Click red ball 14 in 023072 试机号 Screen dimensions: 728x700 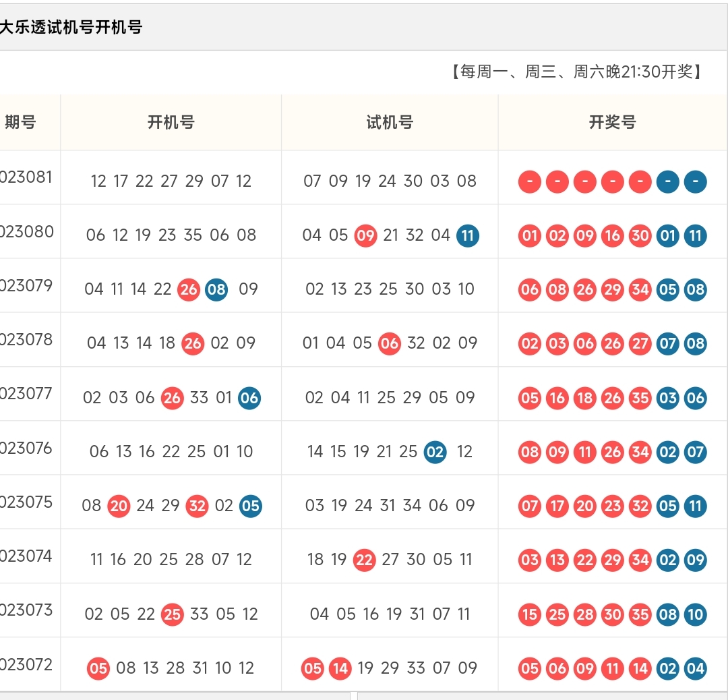(x=340, y=668)
